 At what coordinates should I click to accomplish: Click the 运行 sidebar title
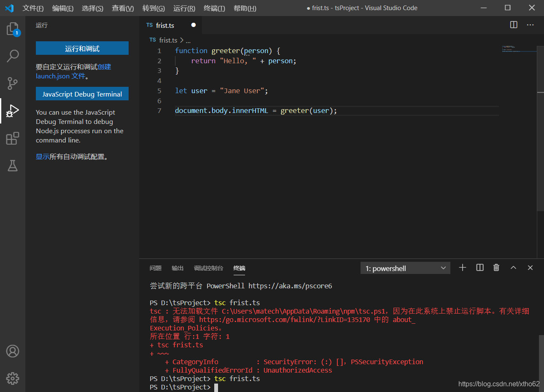point(42,25)
